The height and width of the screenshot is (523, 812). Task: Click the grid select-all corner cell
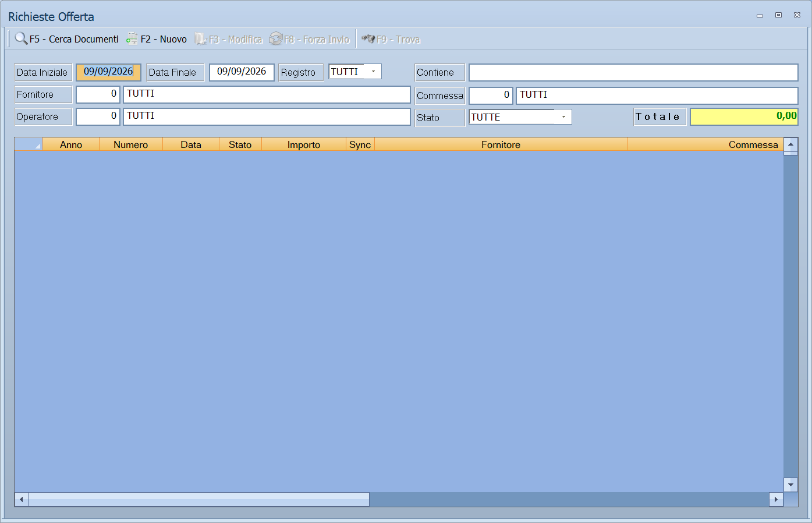29,144
